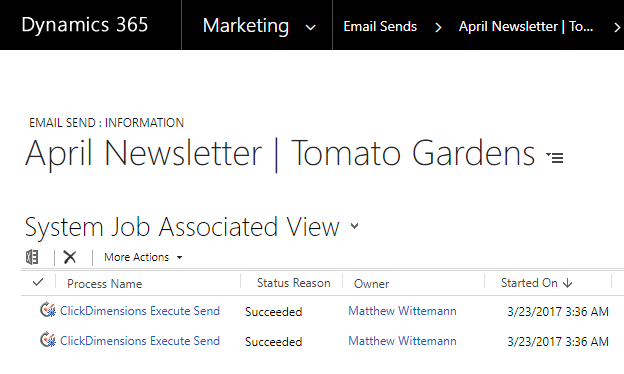Sort by the Owner column
Viewport: 624px width, 374px height.
click(372, 284)
